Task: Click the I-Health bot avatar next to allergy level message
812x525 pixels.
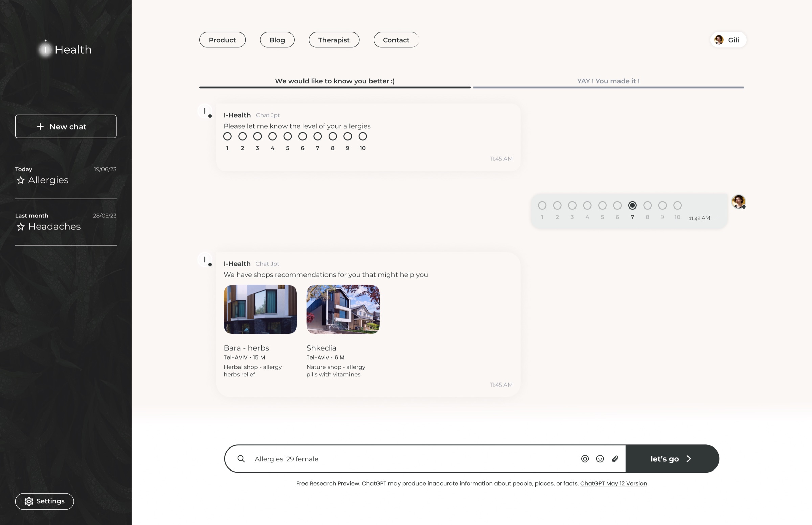Action: pyautogui.click(x=205, y=111)
